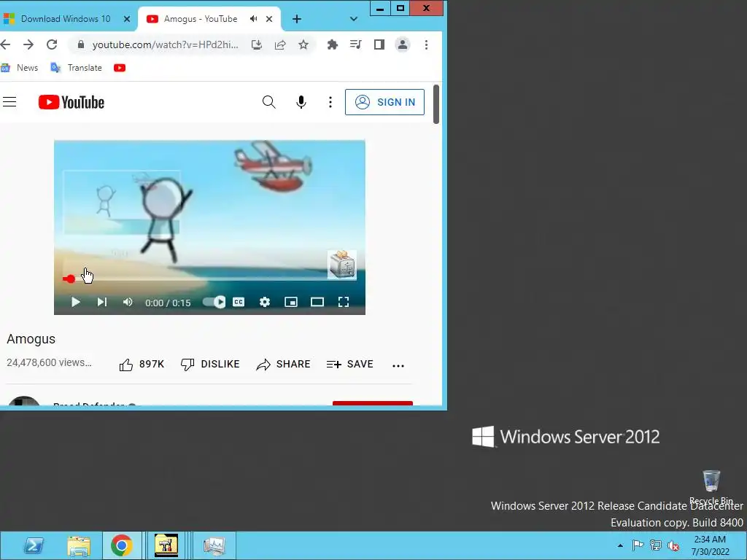The image size is (747, 560).
Task: Open the clock showing 2:34 AM
Action: click(x=711, y=545)
